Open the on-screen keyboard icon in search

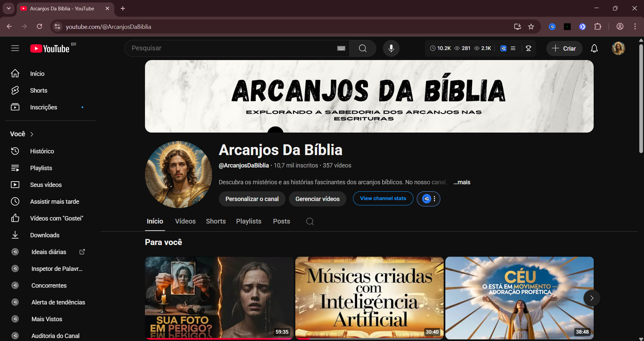[x=341, y=48]
